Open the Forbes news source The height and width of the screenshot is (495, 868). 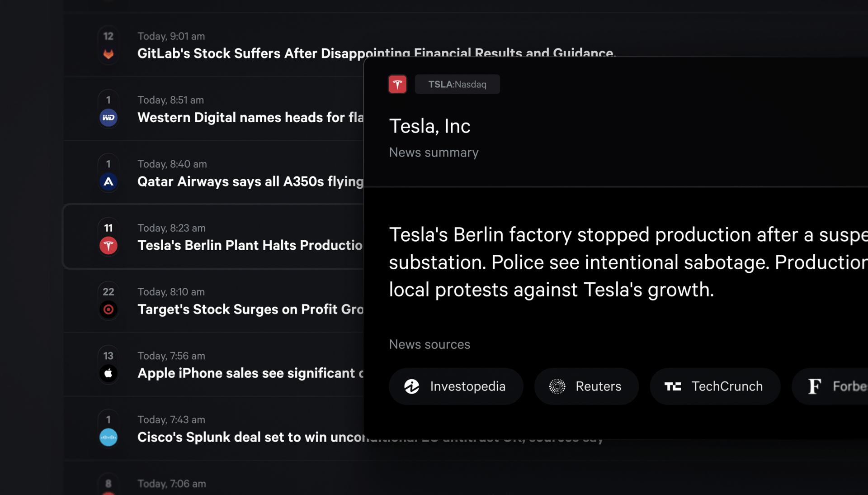tap(836, 386)
